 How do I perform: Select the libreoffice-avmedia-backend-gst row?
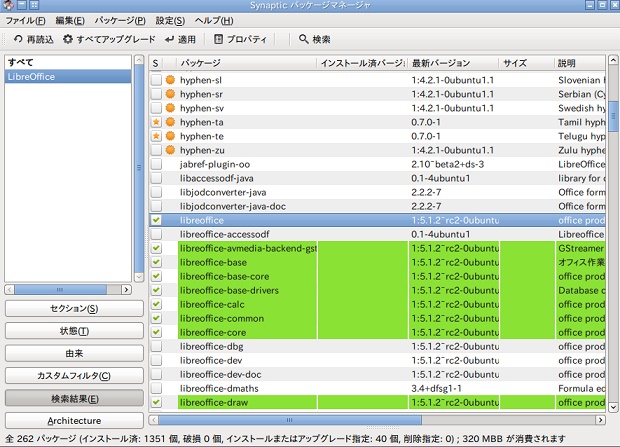pyautogui.click(x=377, y=248)
